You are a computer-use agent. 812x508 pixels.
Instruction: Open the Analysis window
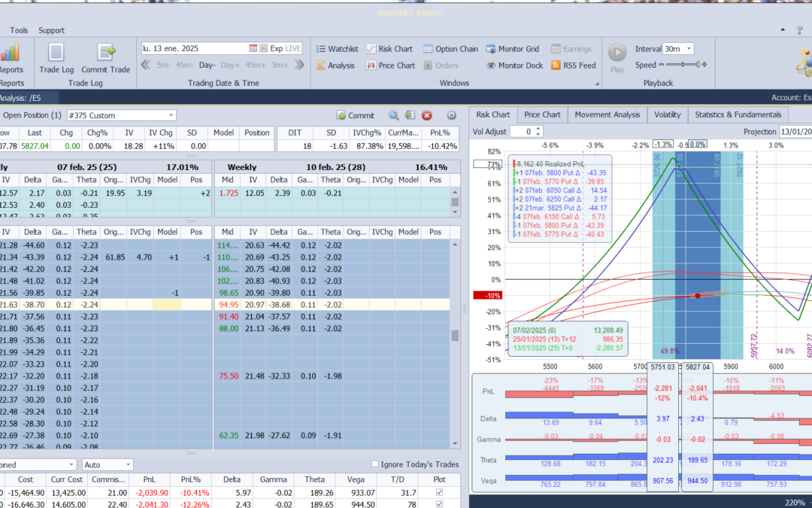(335, 65)
